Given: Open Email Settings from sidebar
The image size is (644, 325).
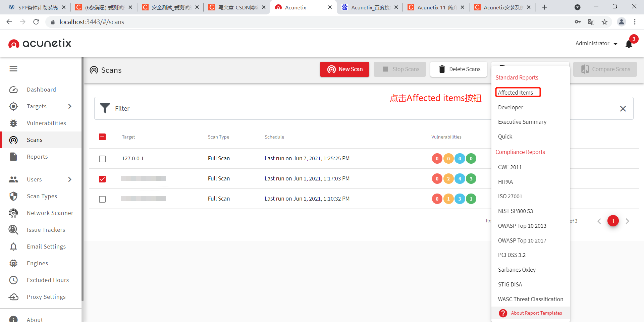Looking at the screenshot, I should click(x=46, y=247).
